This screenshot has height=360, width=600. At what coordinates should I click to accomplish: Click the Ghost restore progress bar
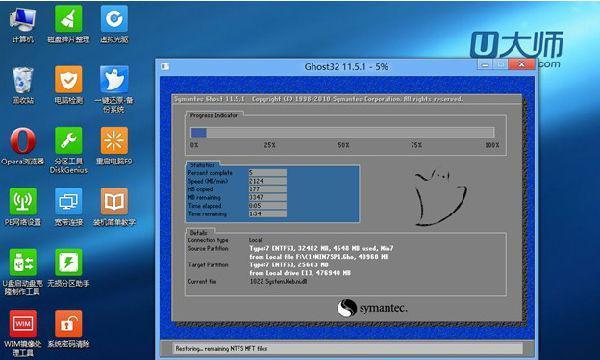(342, 132)
